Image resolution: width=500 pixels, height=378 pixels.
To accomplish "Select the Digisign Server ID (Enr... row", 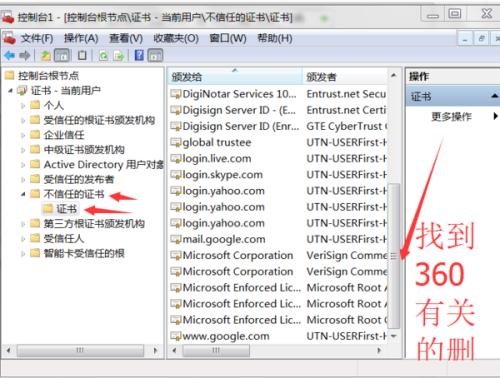I will (278, 126).
